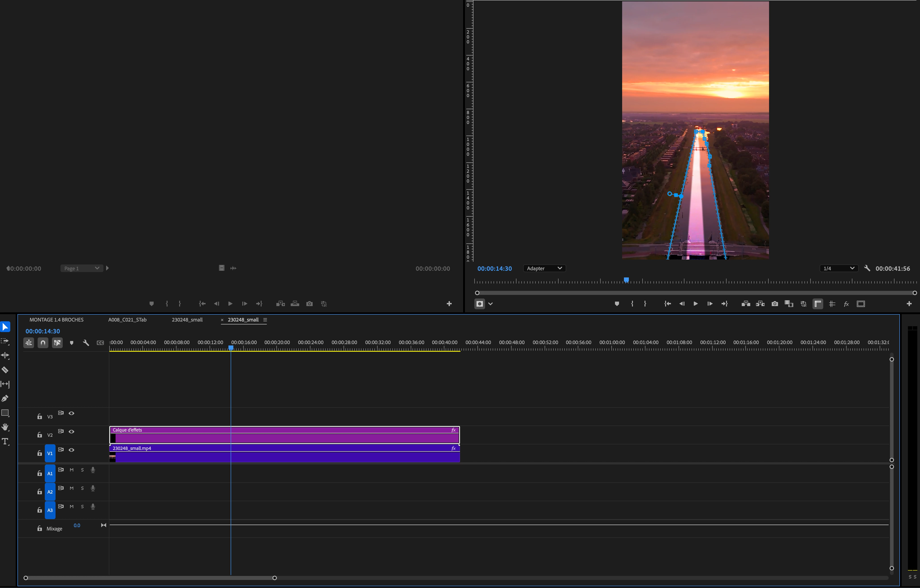Image resolution: width=920 pixels, height=588 pixels.
Task: Select the Razor tool
Action: [x=5, y=370]
